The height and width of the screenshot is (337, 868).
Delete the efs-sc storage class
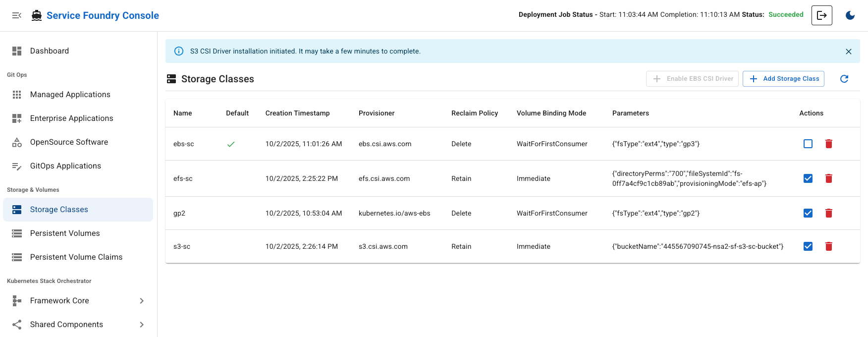coord(828,178)
